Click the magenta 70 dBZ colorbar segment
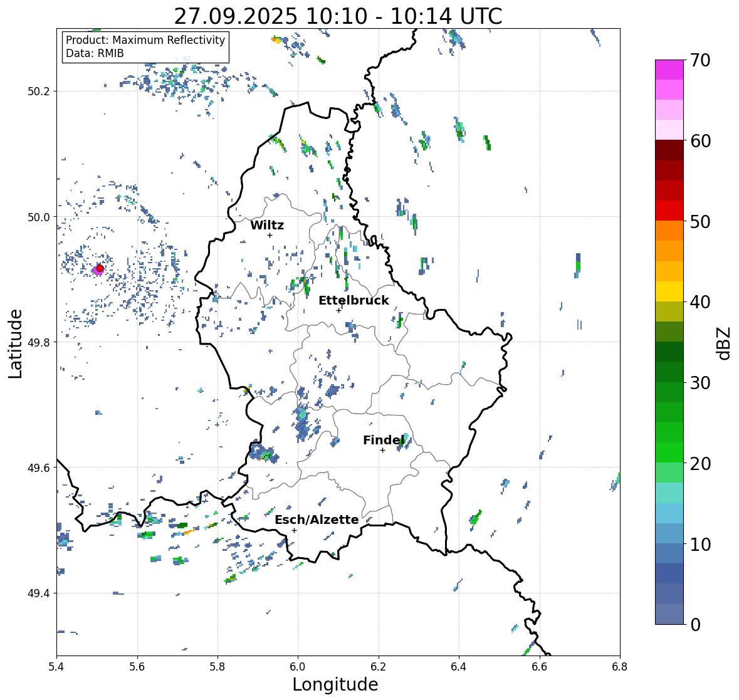 (x=669, y=70)
